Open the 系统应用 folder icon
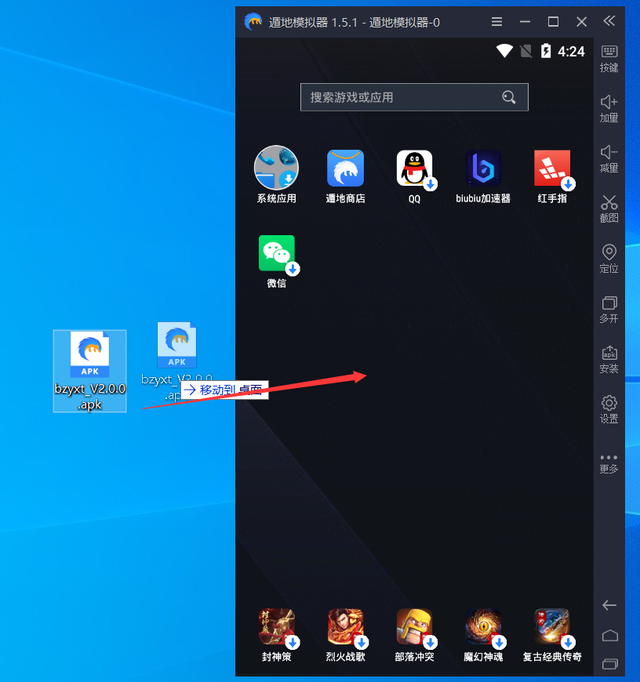This screenshot has height=682, width=640. pyautogui.click(x=276, y=168)
